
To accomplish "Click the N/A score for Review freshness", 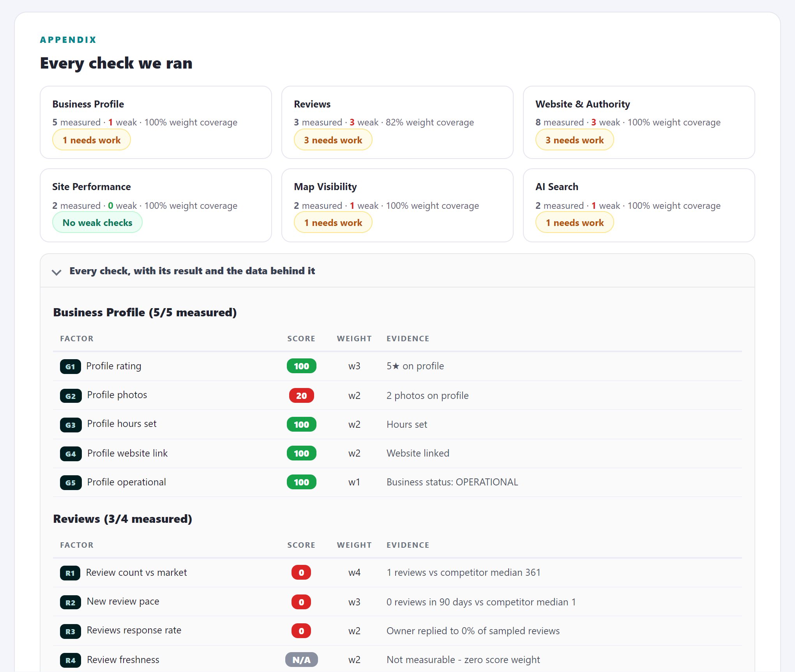I will pyautogui.click(x=301, y=660).
